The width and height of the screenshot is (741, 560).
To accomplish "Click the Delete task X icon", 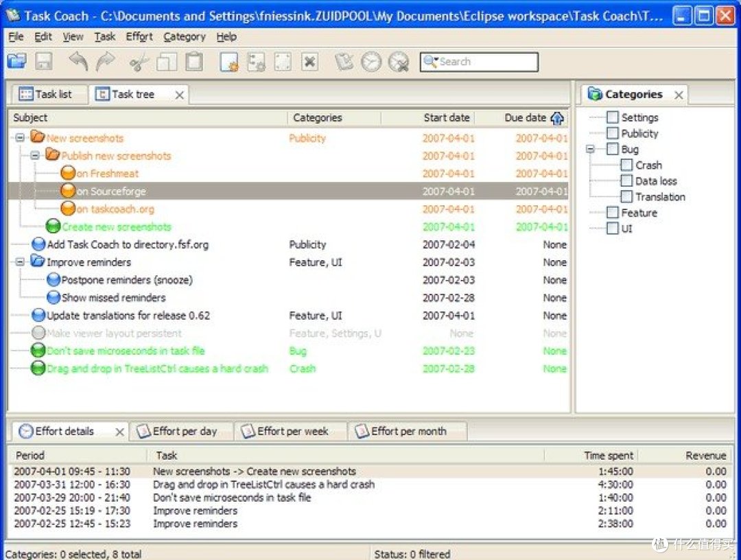I will pyautogui.click(x=310, y=62).
